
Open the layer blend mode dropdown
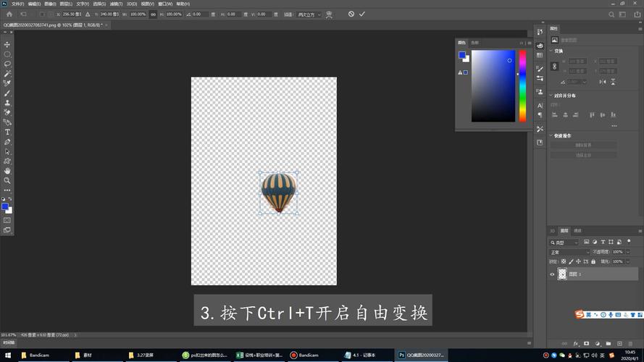click(x=568, y=252)
